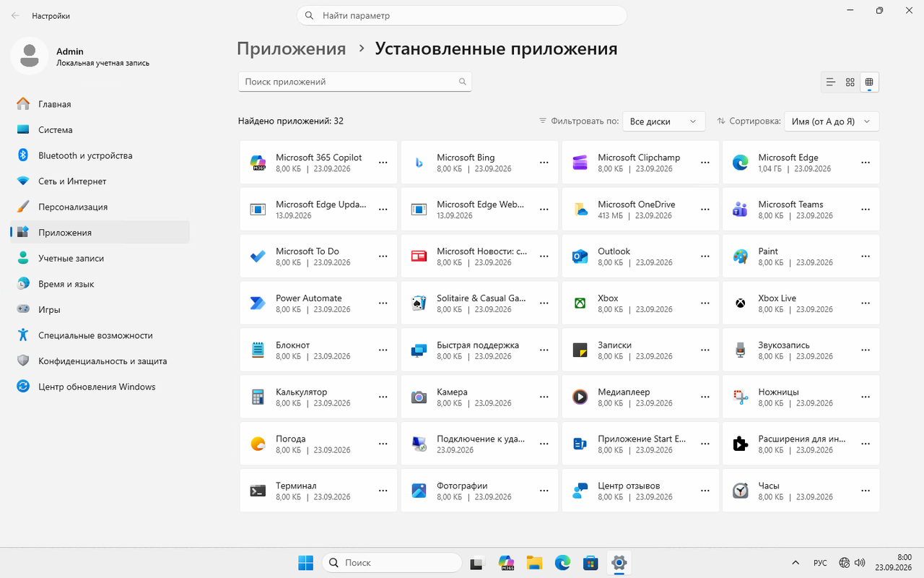Click the Ножницы app icon
The width and height of the screenshot is (924, 578).
point(740,397)
